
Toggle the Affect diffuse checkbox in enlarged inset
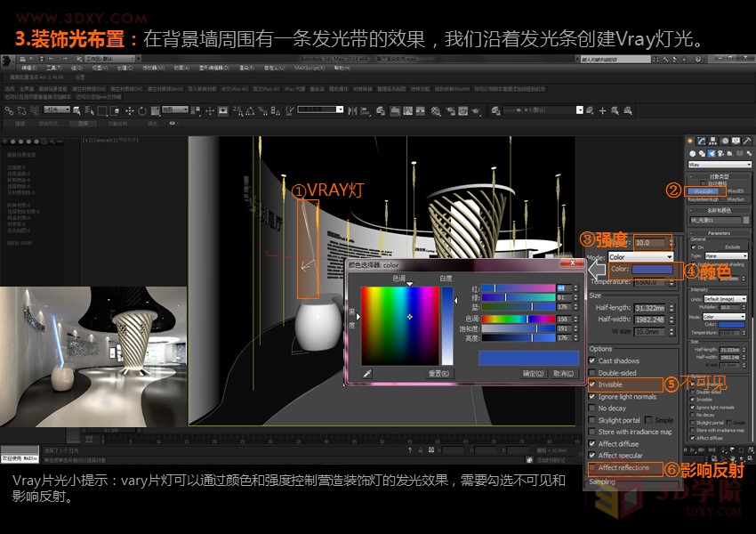592,444
